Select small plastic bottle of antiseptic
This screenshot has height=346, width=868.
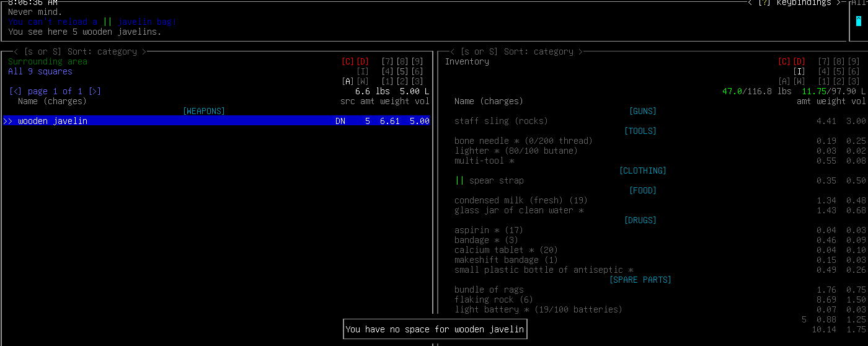coord(660,270)
